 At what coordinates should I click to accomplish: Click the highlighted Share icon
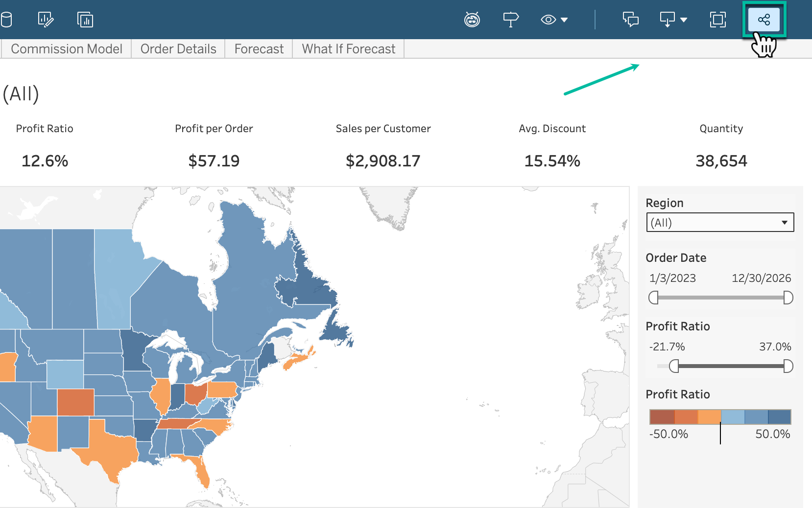pyautogui.click(x=764, y=19)
